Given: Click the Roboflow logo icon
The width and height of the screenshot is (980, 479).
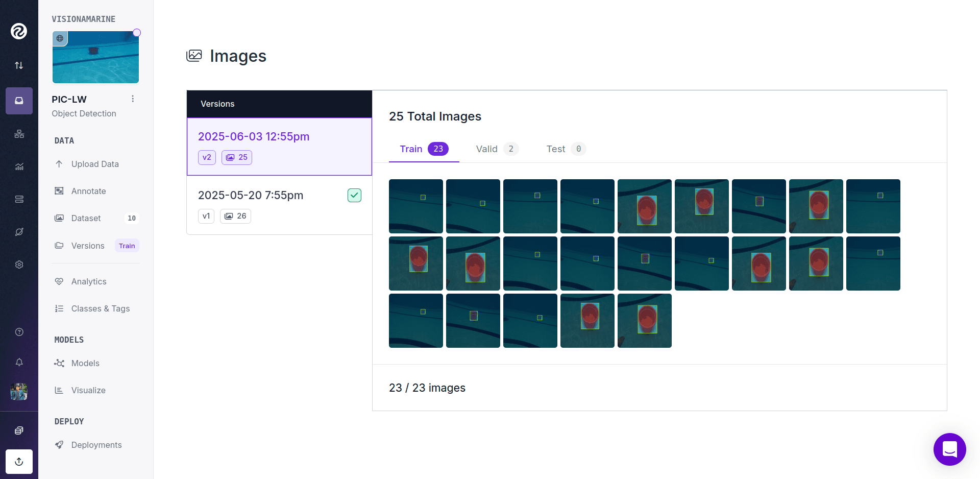Looking at the screenshot, I should 19,31.
